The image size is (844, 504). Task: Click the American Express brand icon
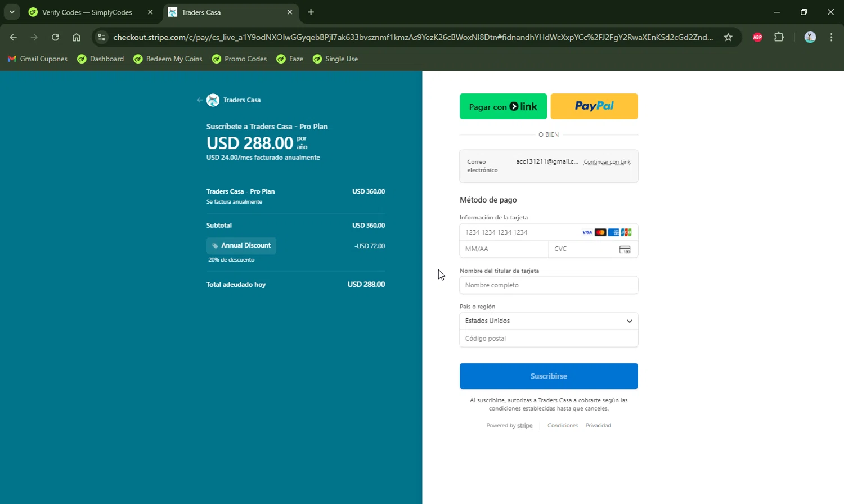pyautogui.click(x=613, y=232)
